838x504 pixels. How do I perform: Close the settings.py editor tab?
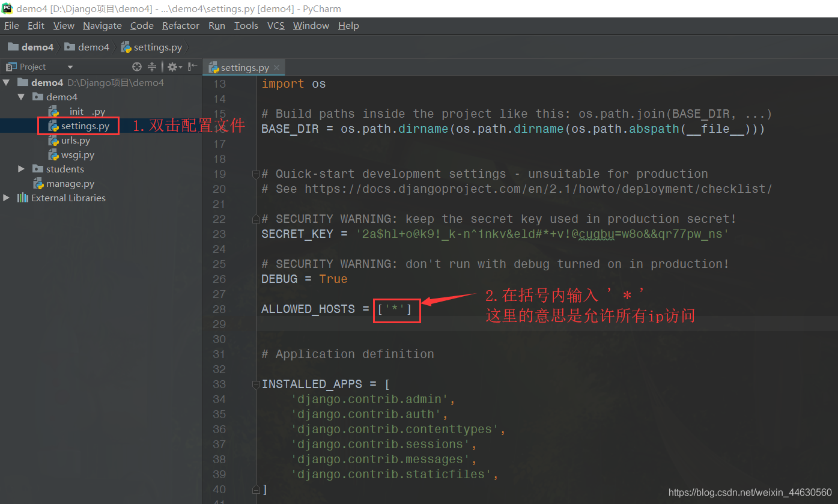coord(276,68)
